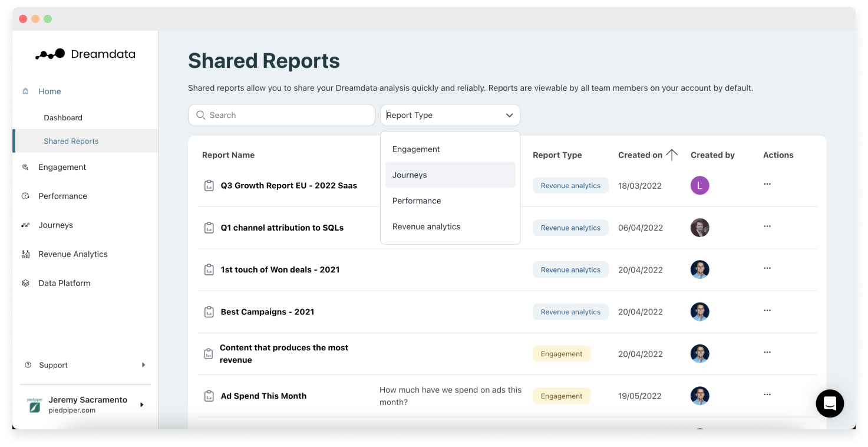This screenshot has width=868, height=447.
Task: Click Engagement tag in Ad Spend row
Action: [562, 396]
